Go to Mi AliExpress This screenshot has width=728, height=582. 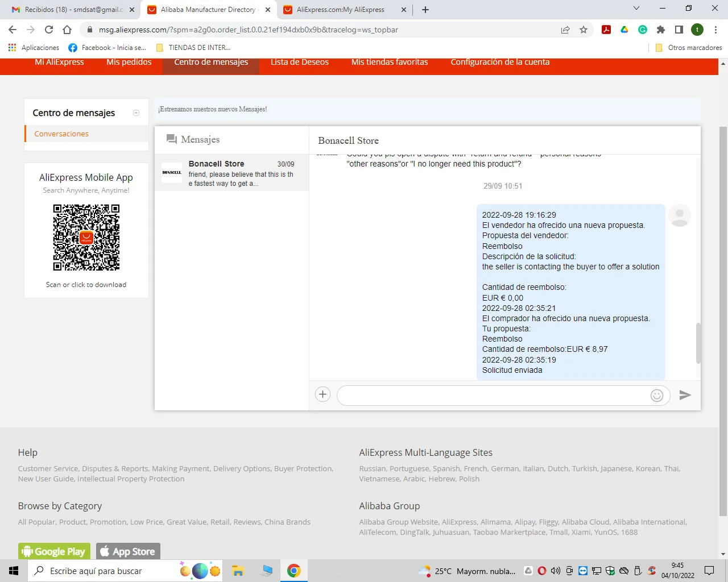pos(59,63)
